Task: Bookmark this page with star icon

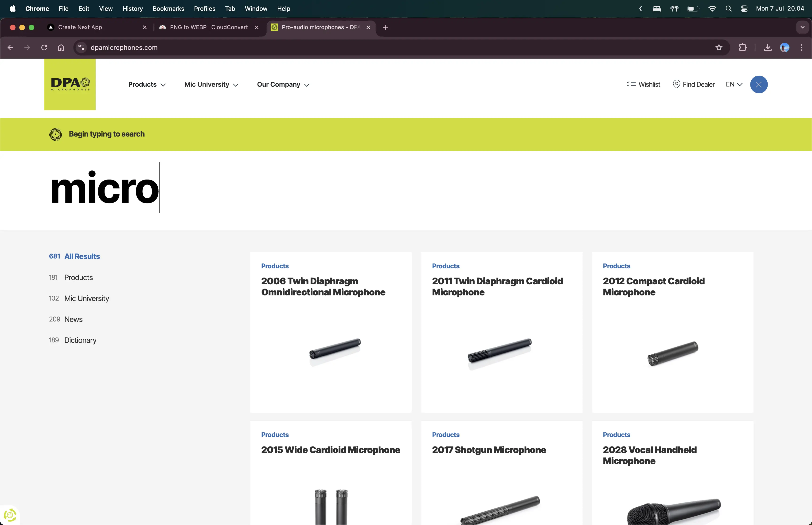Action: click(719, 47)
